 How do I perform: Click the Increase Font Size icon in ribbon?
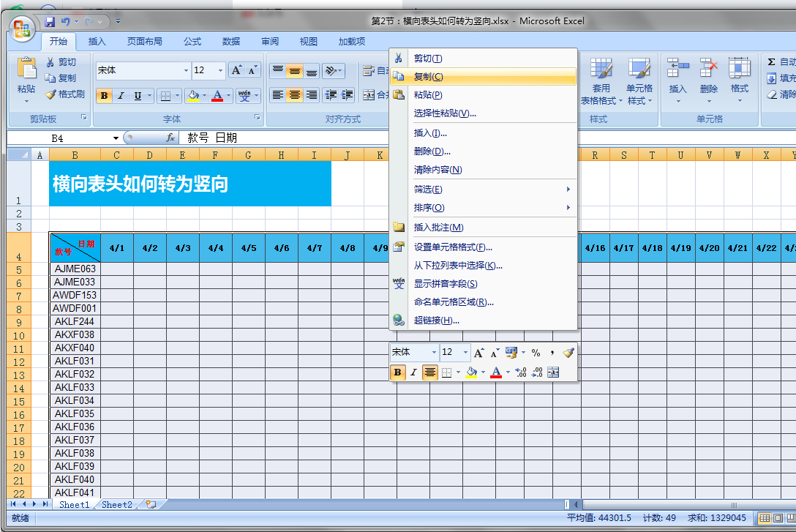coord(236,70)
